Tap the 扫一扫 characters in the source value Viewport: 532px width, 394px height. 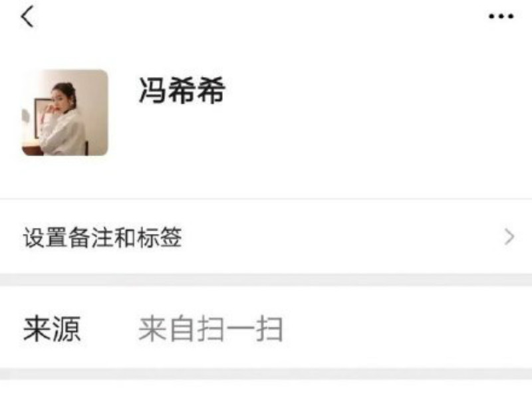[x=240, y=329]
